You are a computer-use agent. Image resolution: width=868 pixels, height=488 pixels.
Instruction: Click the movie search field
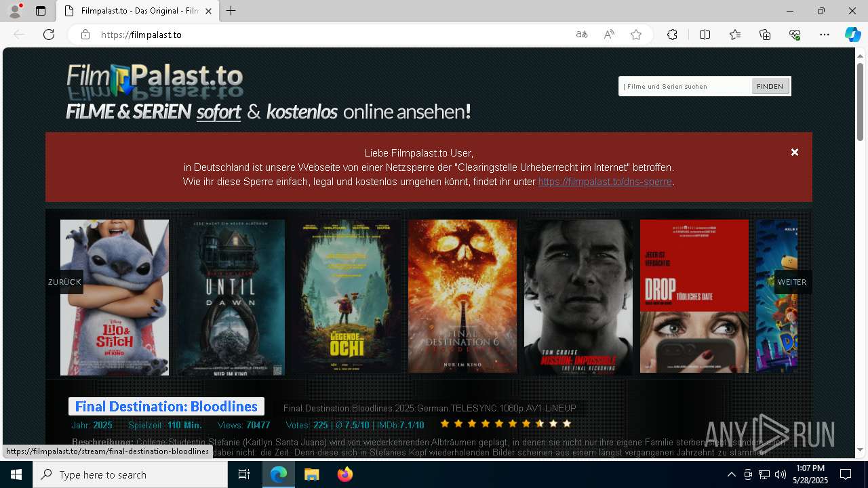pyautogui.click(x=686, y=86)
